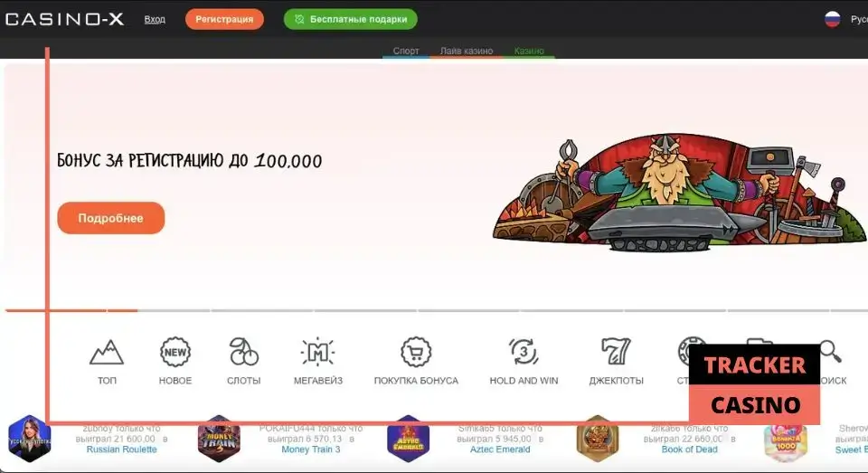The width and height of the screenshot is (868, 473).
Task: Switch to the Лайв казино tab
Action: 467,51
